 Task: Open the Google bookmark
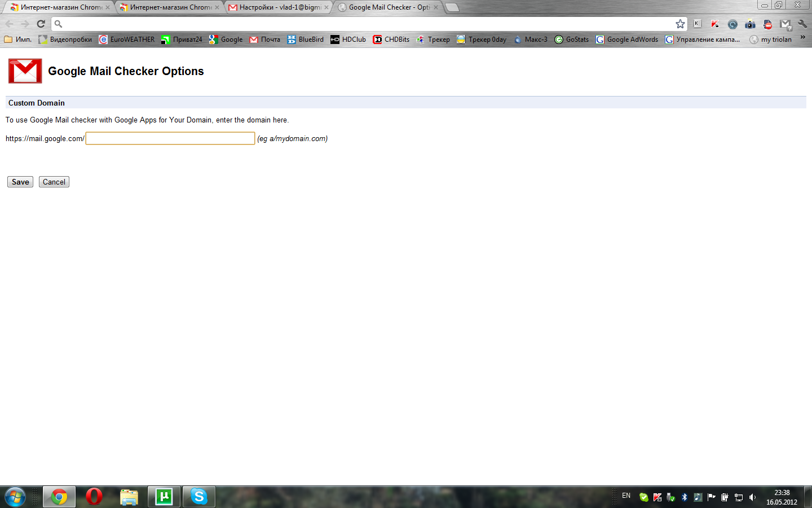(x=226, y=40)
